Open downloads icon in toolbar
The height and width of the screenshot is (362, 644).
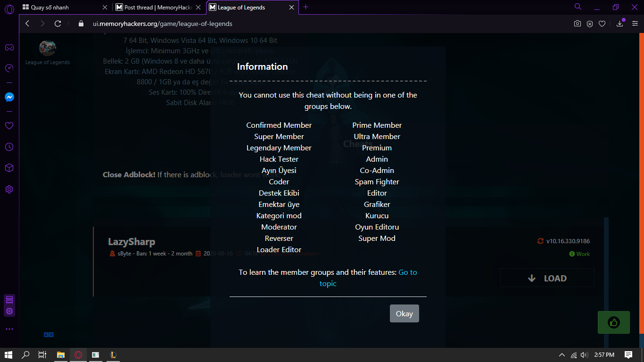coord(619,24)
